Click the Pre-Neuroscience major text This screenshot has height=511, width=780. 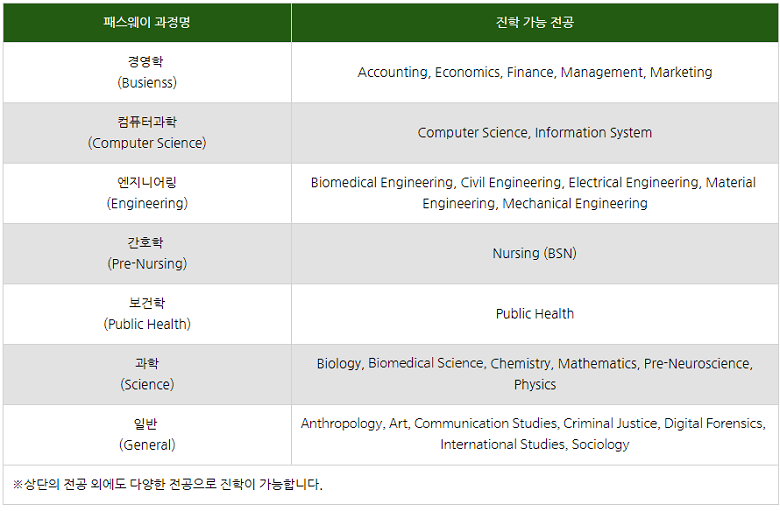(x=697, y=363)
